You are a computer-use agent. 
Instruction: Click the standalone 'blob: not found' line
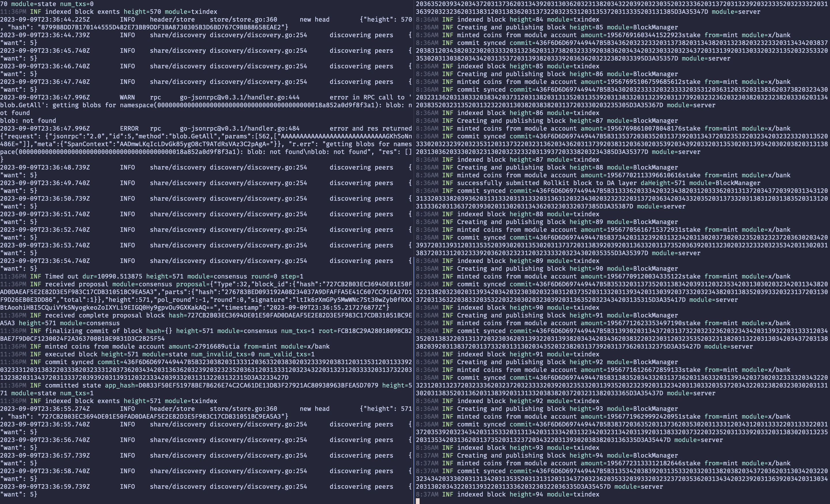28,121
